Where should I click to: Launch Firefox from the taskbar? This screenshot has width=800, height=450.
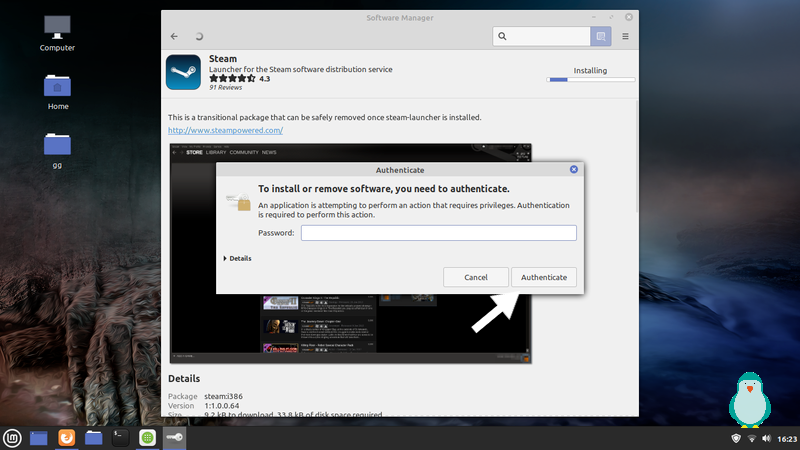(66, 438)
